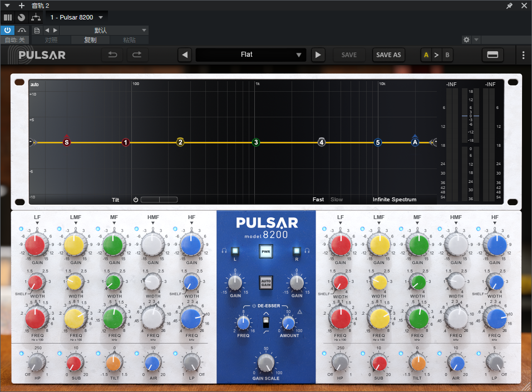Click the SAVE button
532x392 pixels.
pyautogui.click(x=349, y=55)
